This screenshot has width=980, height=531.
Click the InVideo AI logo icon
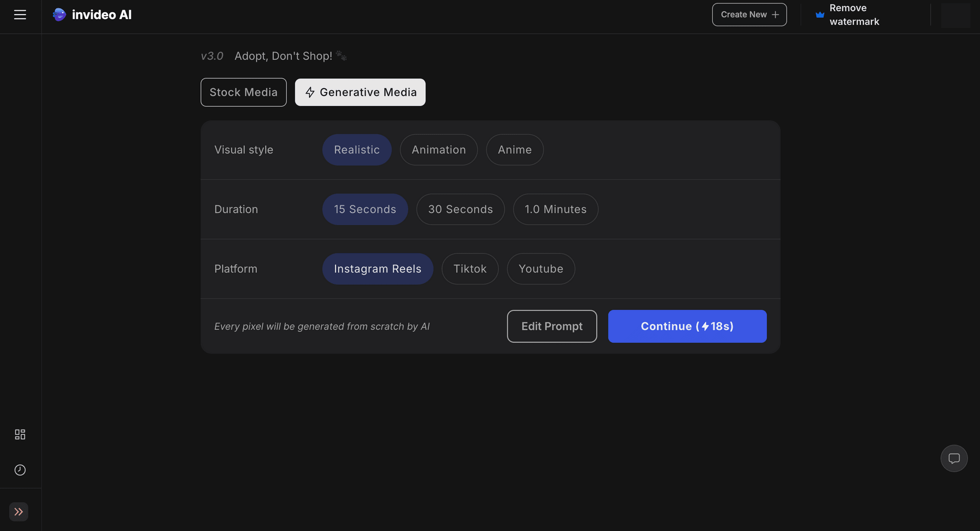point(59,14)
